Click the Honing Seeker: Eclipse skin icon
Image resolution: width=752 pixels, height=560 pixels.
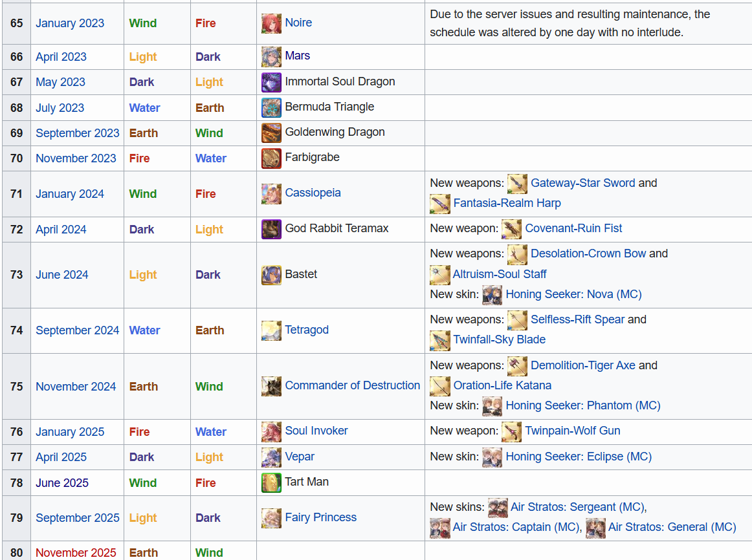tap(492, 457)
